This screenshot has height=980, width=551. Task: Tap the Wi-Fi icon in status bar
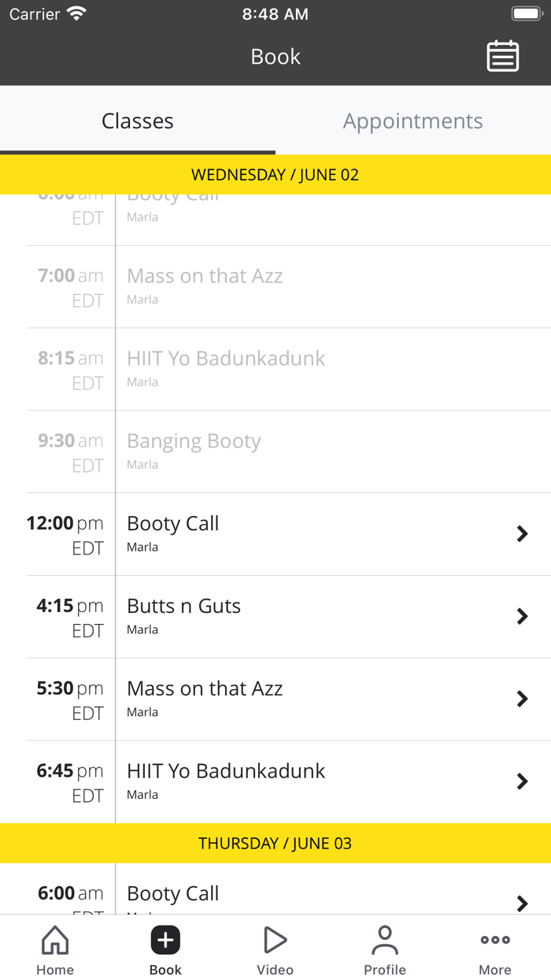click(x=76, y=14)
